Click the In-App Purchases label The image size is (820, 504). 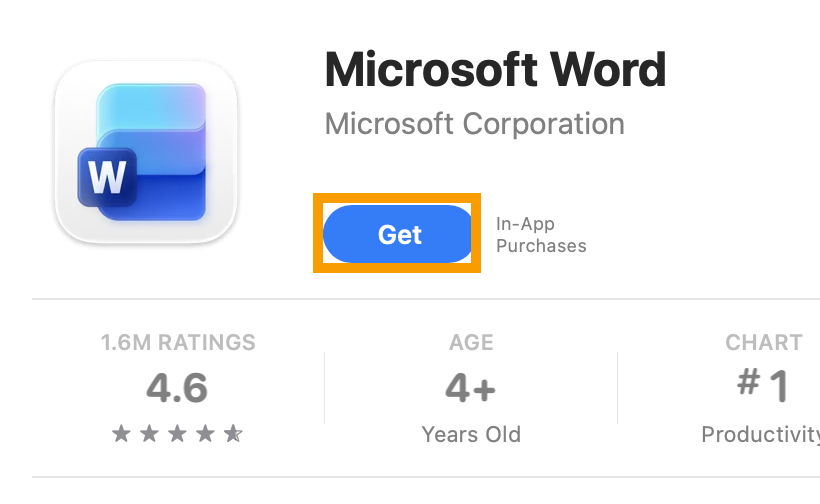540,235
